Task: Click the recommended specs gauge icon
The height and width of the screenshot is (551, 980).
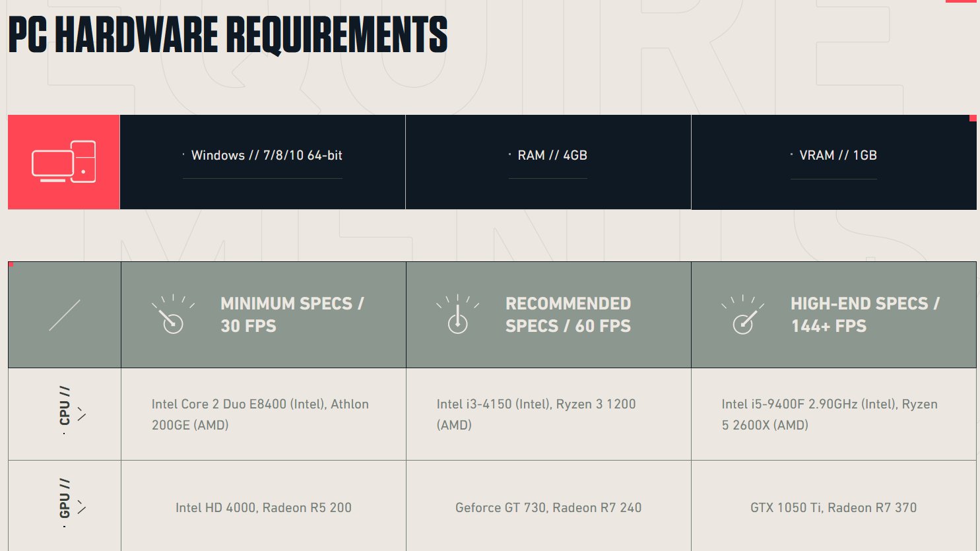Action: point(458,313)
